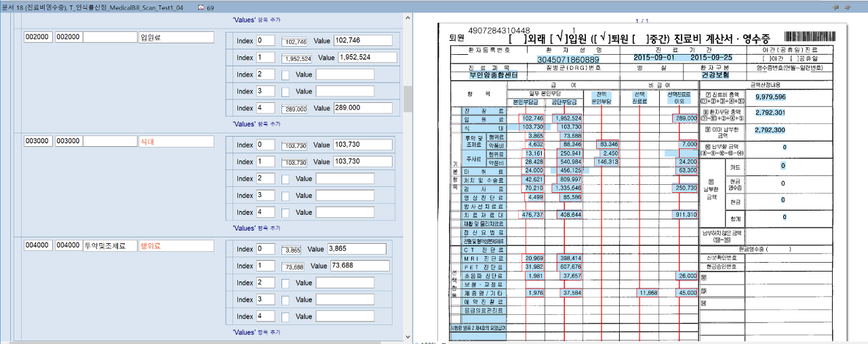
Task: Click the Value field of 식대 Index 1
Action: point(363,162)
